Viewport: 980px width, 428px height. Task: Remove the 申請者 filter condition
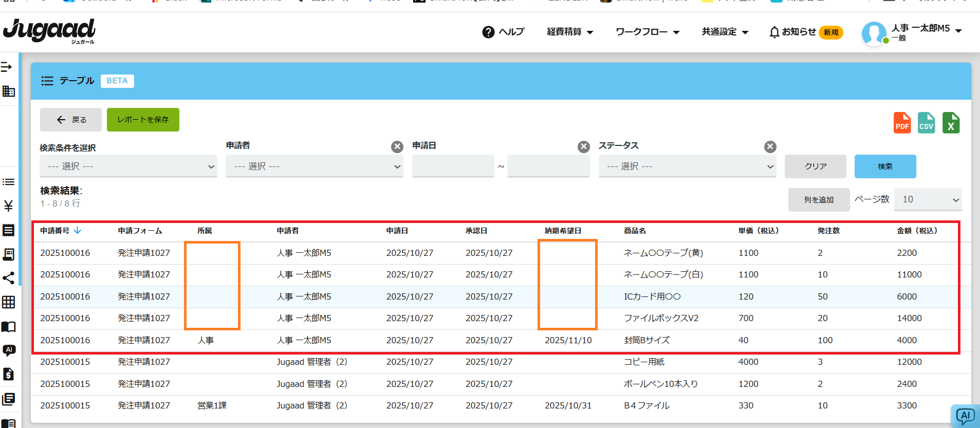(x=397, y=147)
